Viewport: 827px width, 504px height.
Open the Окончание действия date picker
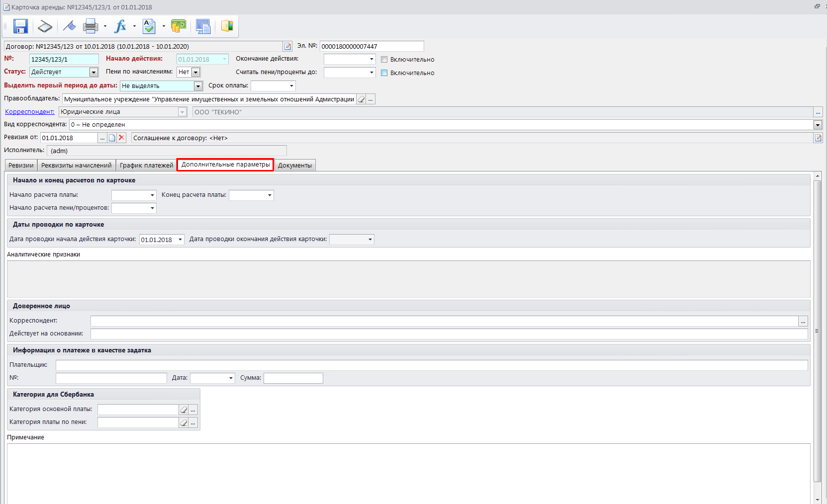371,59
